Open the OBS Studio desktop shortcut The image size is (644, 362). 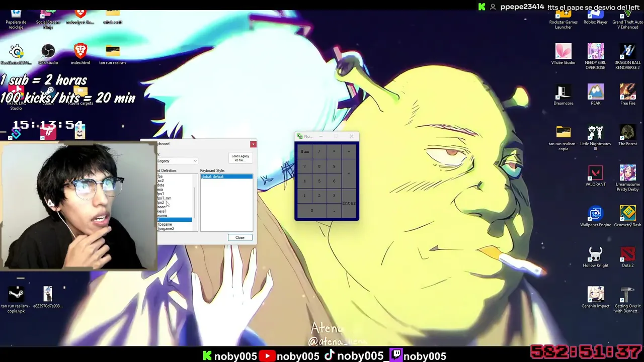pyautogui.click(x=48, y=54)
